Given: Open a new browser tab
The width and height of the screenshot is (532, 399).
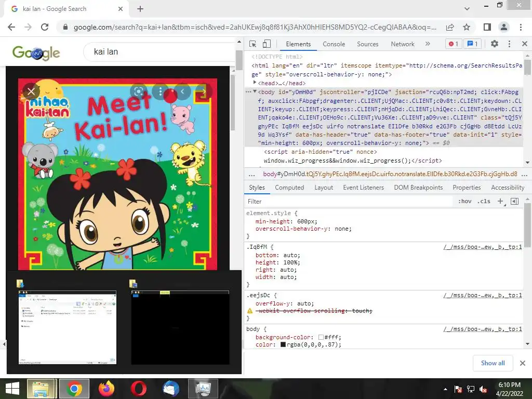Looking at the screenshot, I should [x=140, y=9].
